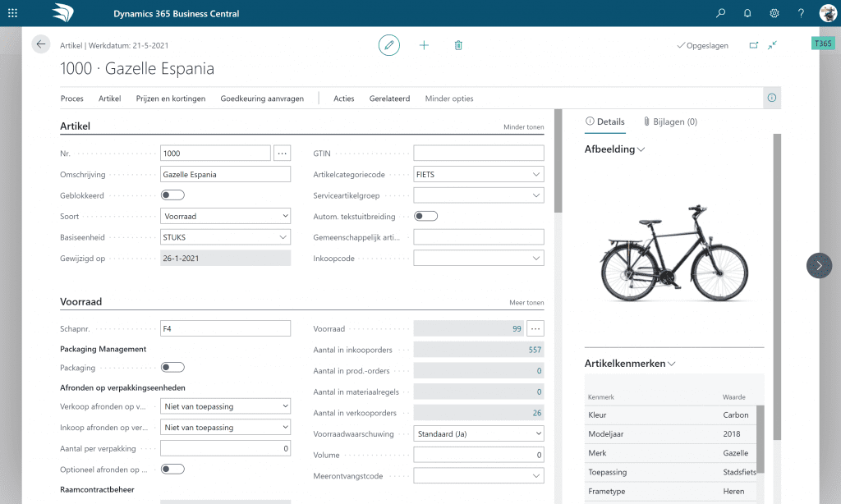Open the Proces menu
The width and height of the screenshot is (841, 504).
coord(72,99)
